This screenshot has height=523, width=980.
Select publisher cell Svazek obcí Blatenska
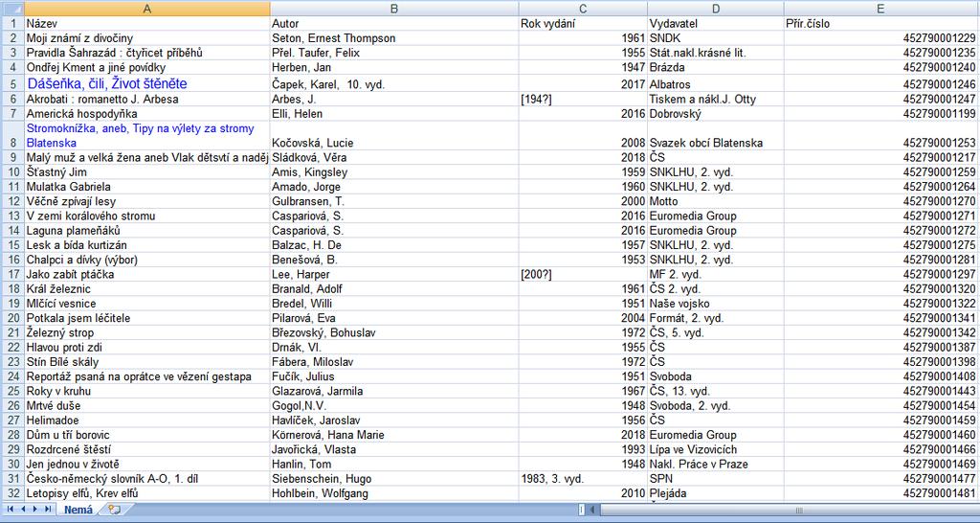(716, 136)
